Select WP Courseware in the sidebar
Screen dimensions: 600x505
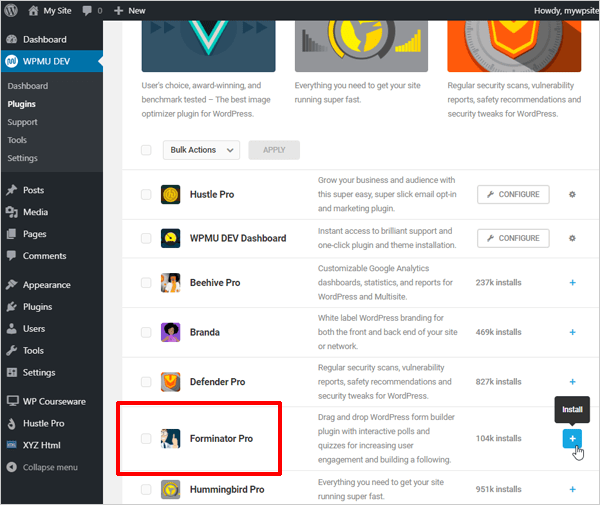(57, 401)
